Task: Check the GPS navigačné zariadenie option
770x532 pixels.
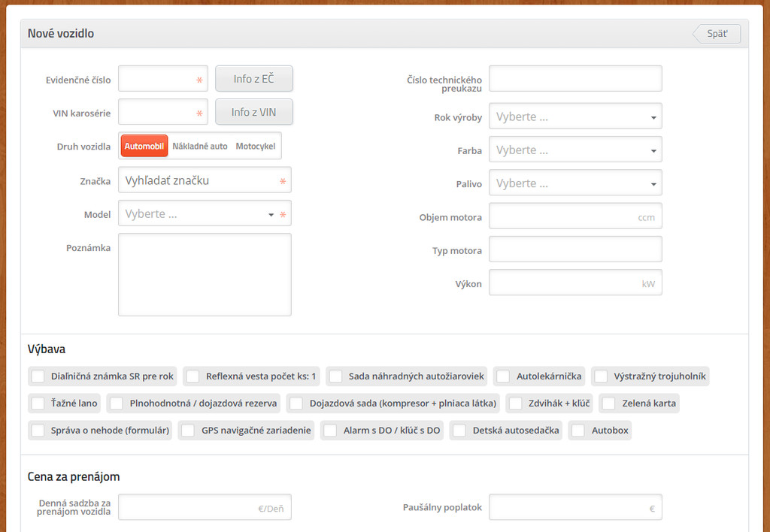Action: point(188,431)
